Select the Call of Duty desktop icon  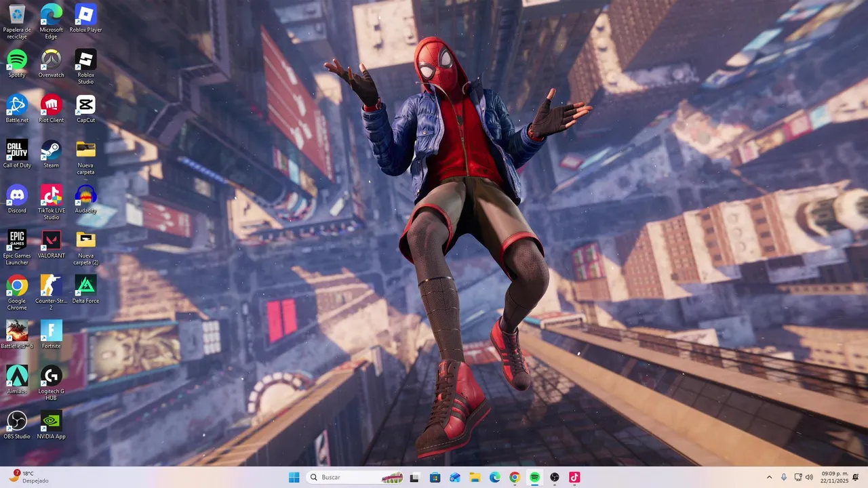pos(17,155)
